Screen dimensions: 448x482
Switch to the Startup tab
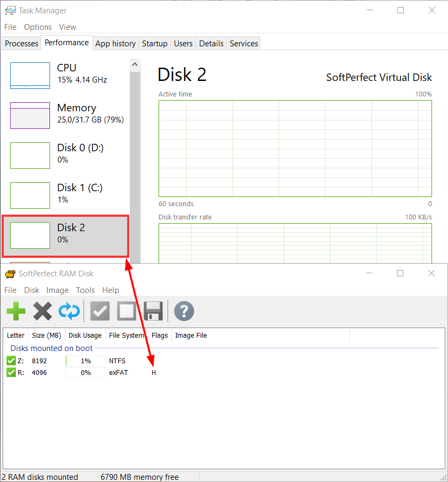click(x=155, y=43)
